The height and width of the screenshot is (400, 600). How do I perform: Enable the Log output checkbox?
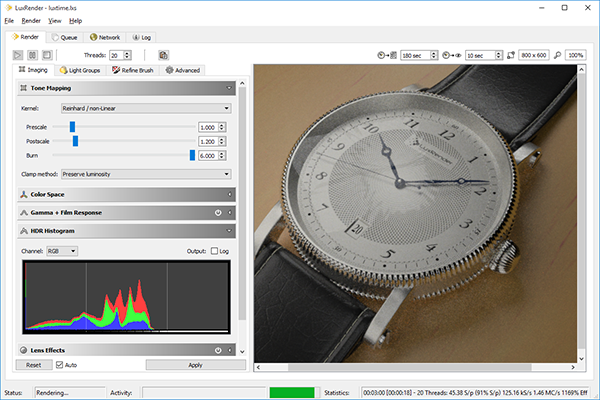click(x=212, y=250)
